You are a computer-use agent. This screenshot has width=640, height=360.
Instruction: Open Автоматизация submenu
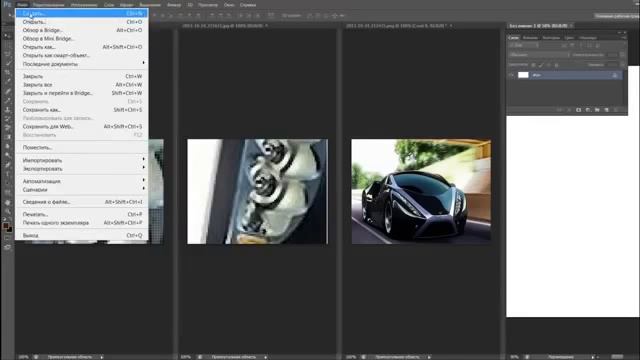[82, 181]
